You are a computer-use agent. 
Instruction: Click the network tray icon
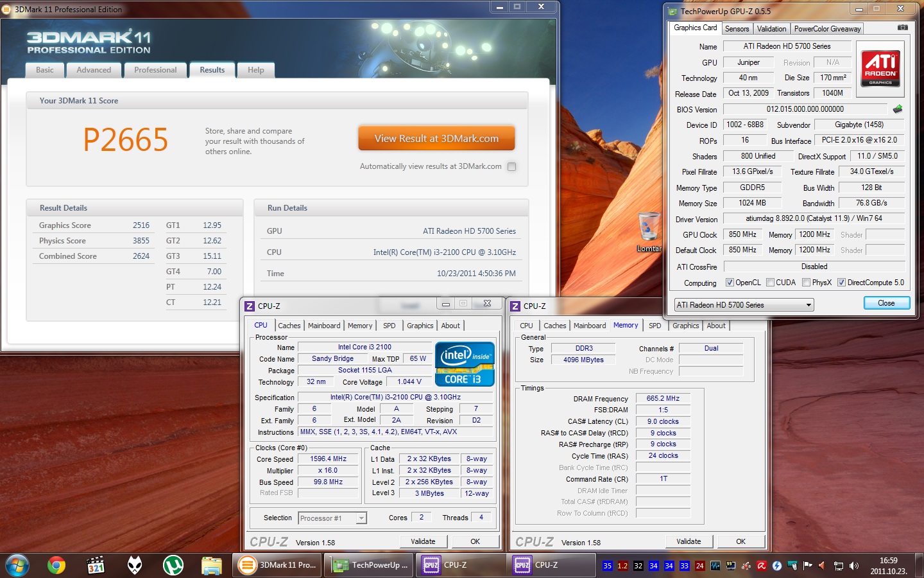coord(838,566)
